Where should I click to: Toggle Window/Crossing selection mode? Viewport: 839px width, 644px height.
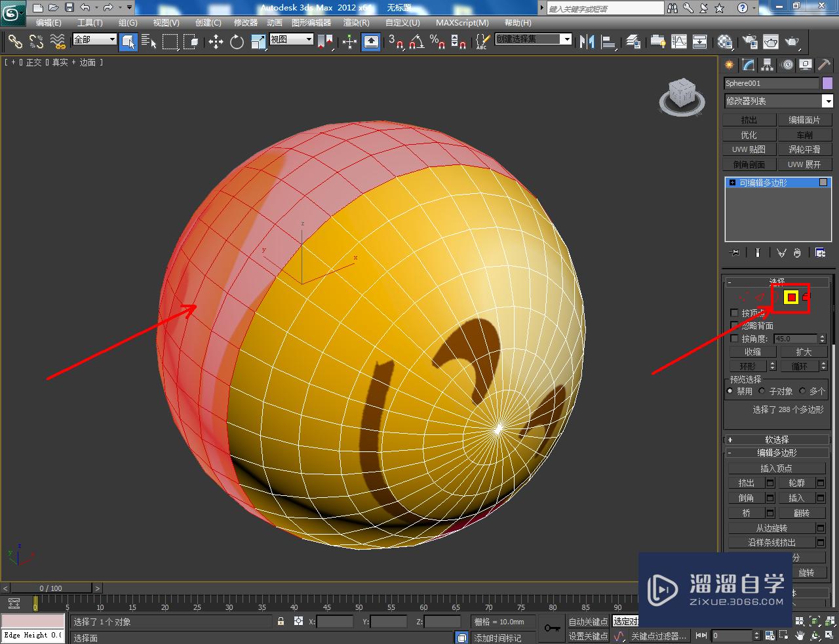coord(191,42)
